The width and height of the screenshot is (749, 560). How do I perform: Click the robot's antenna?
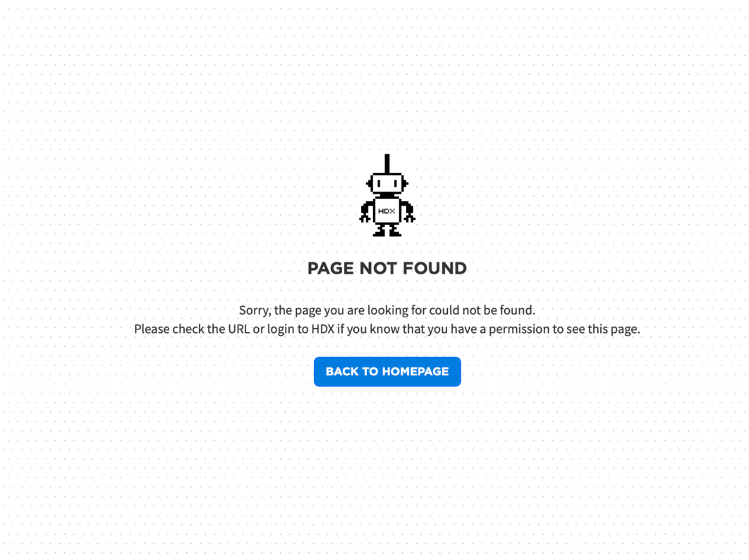[387, 164]
